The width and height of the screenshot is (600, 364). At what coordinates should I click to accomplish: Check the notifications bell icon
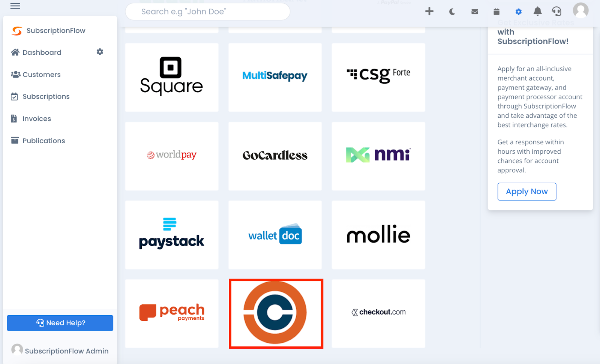pyautogui.click(x=538, y=11)
